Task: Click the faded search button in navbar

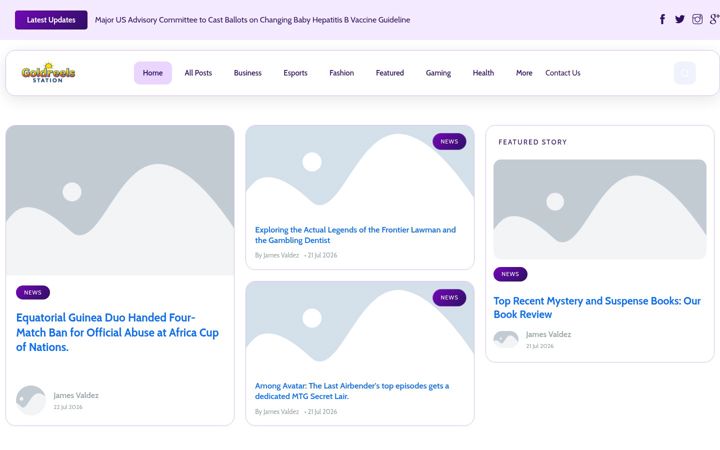Action: (x=685, y=73)
